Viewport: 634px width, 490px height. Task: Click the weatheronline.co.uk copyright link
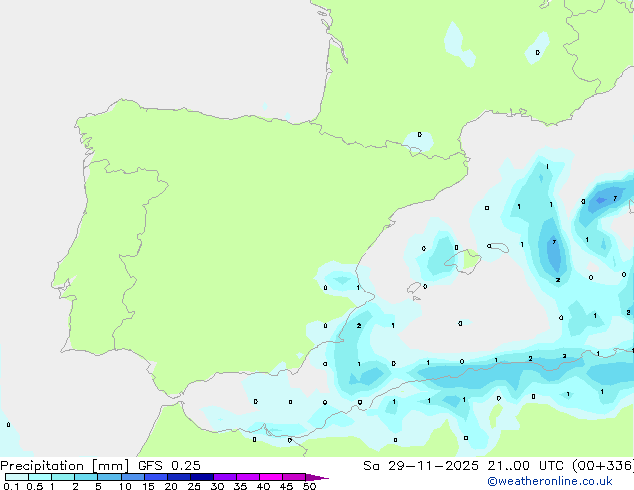tap(550, 481)
